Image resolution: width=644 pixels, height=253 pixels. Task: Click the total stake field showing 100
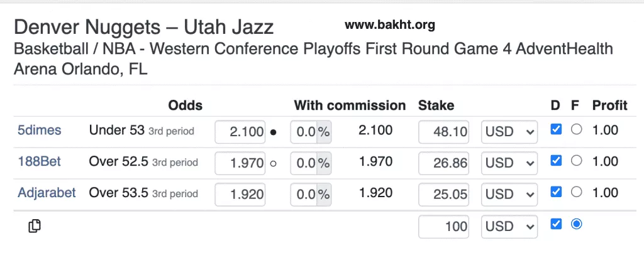point(444,227)
